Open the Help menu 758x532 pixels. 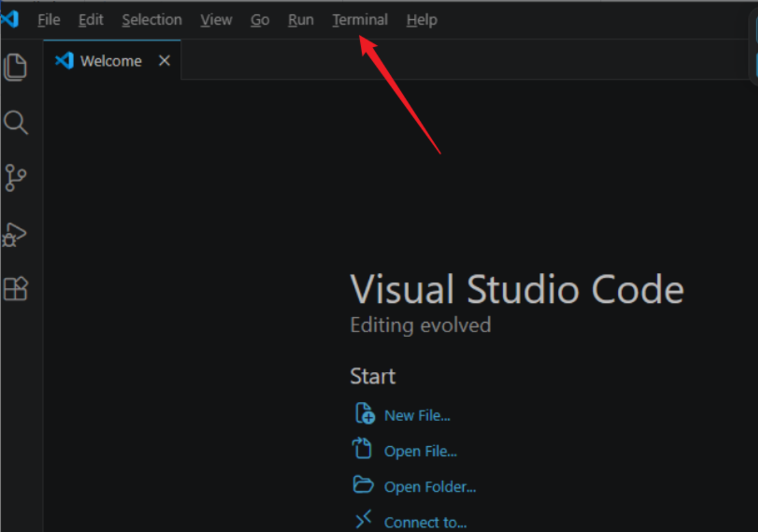click(x=422, y=20)
